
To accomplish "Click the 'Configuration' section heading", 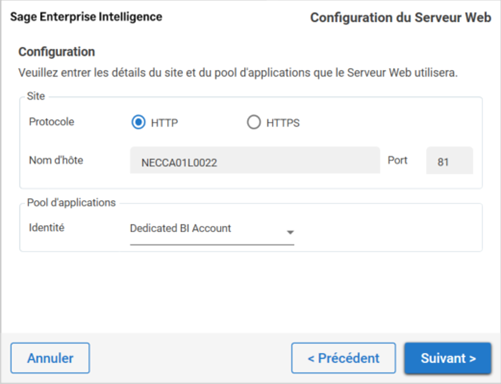I will [57, 52].
